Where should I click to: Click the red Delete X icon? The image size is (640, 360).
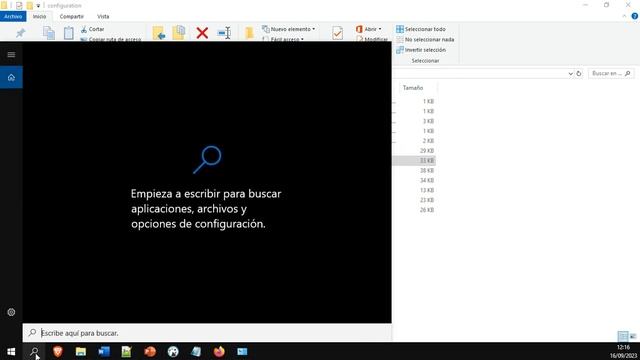click(202, 33)
